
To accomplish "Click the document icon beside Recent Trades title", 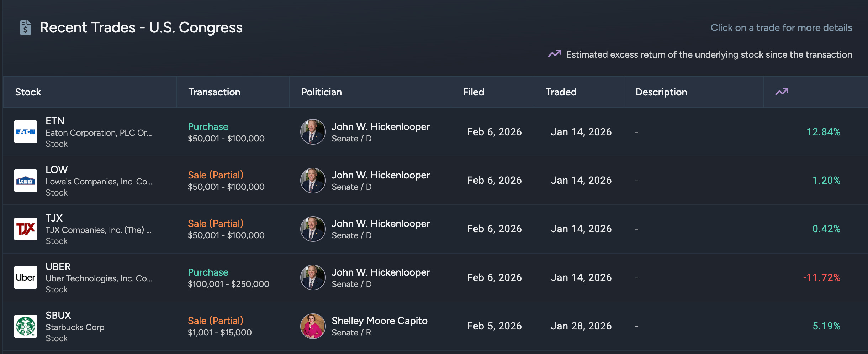I will pyautogui.click(x=26, y=27).
